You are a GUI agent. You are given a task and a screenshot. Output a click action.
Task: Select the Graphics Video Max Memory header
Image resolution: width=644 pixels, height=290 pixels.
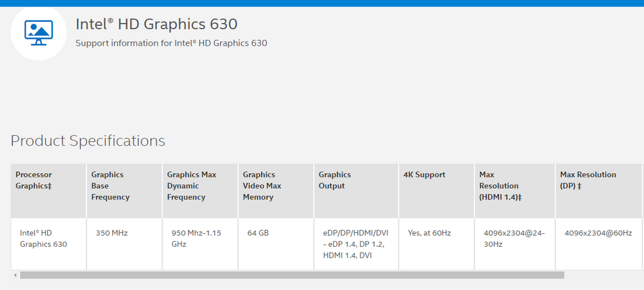[276, 191]
